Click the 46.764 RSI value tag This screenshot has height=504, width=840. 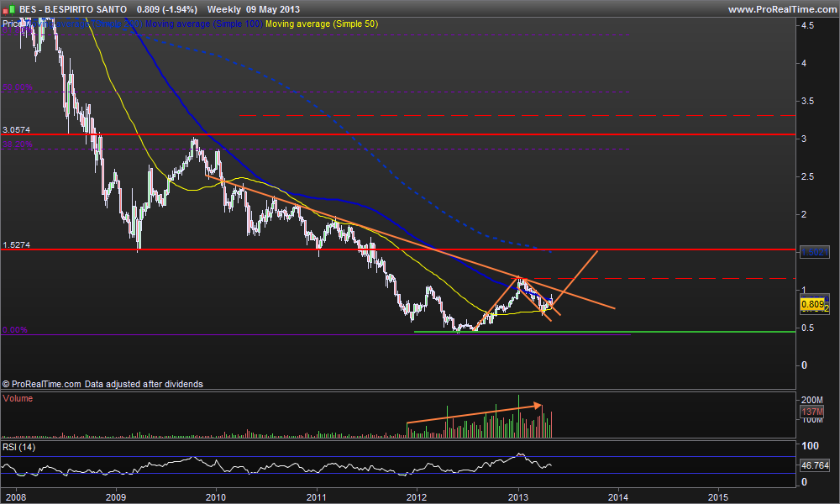(815, 465)
